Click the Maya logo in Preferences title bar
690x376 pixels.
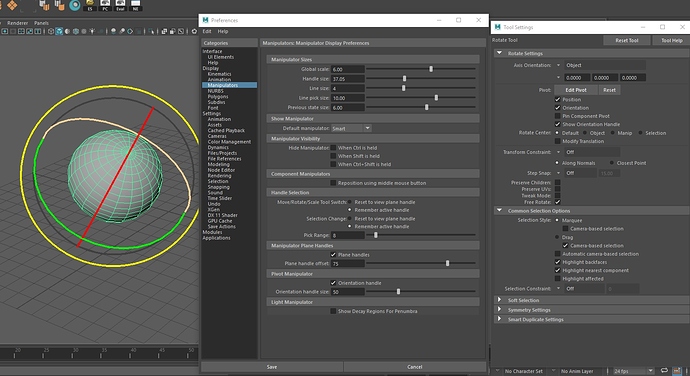205,20
